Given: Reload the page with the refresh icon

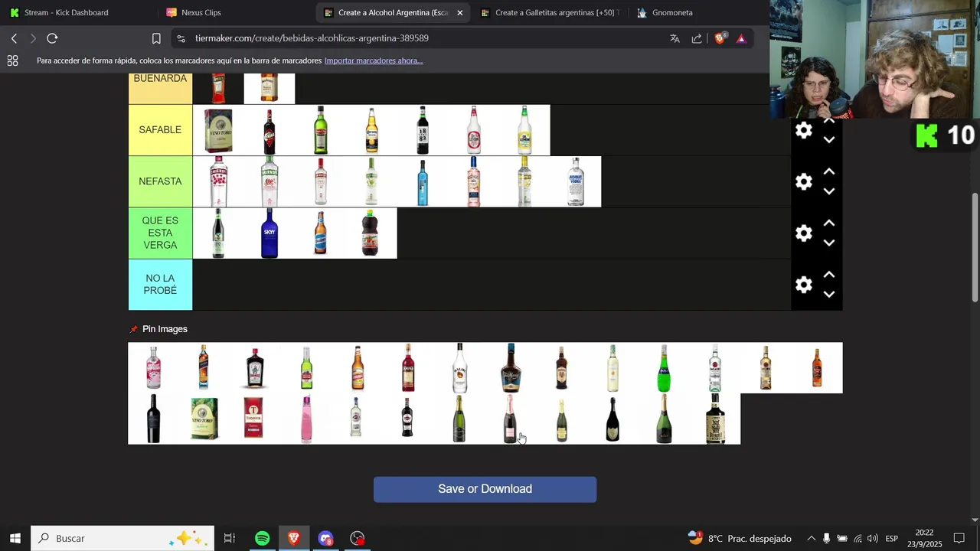Looking at the screenshot, I should pos(52,38).
